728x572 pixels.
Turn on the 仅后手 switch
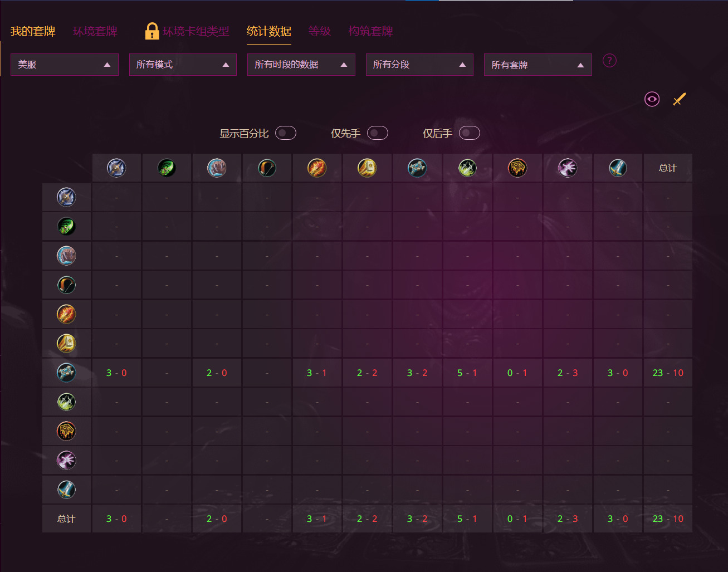[470, 133]
